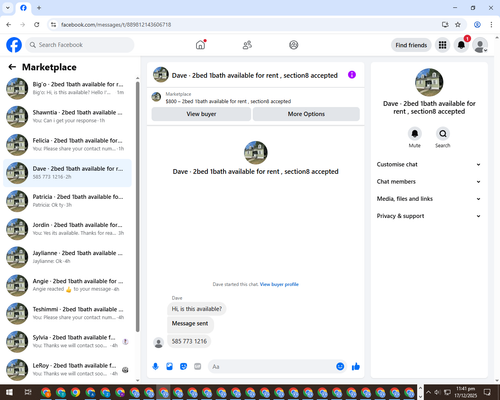Open the Windows notification center icon
The image size is (500, 400).
(x=487, y=392)
